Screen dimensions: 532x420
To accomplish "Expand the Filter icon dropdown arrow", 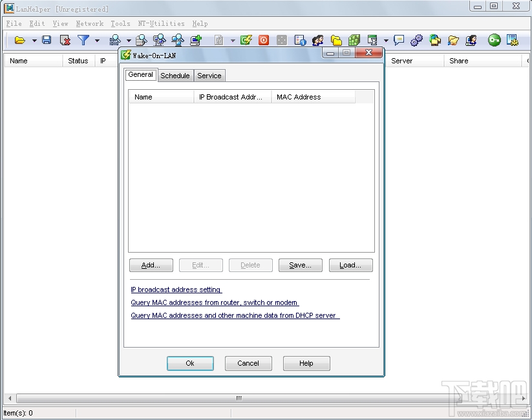I will [x=97, y=40].
